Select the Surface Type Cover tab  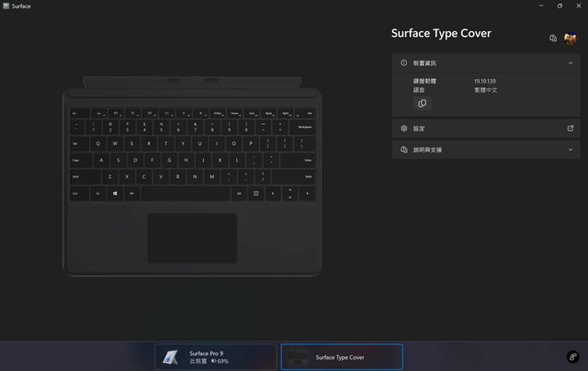point(342,356)
